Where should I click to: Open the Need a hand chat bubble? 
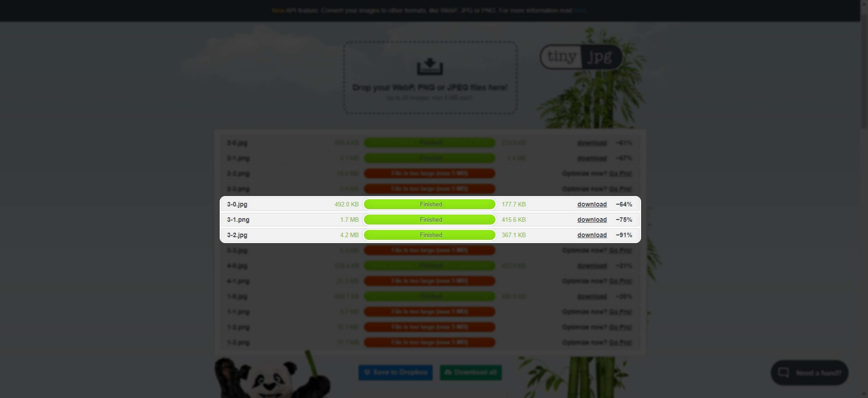pyautogui.click(x=809, y=372)
